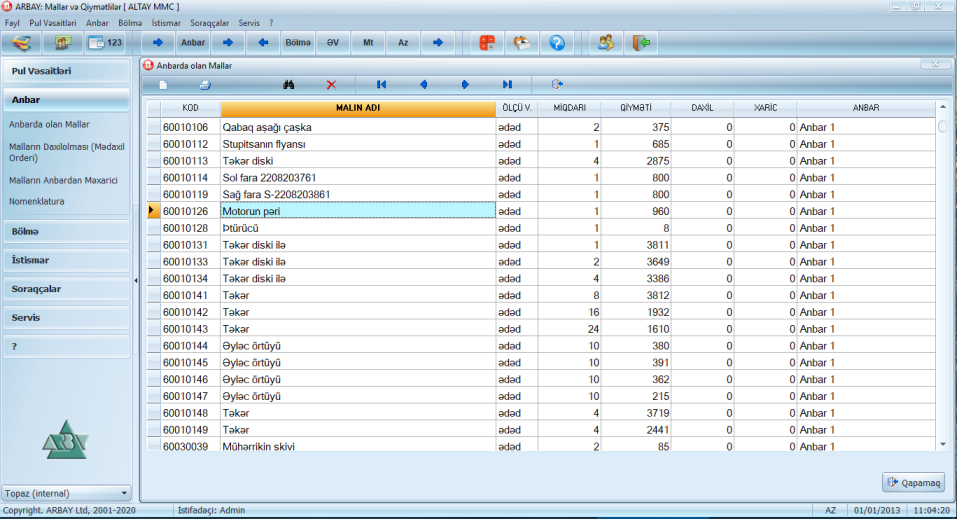Open Malların Daxilolması (Mədaxil Orderi) link
The image size is (957, 519).
(67, 152)
